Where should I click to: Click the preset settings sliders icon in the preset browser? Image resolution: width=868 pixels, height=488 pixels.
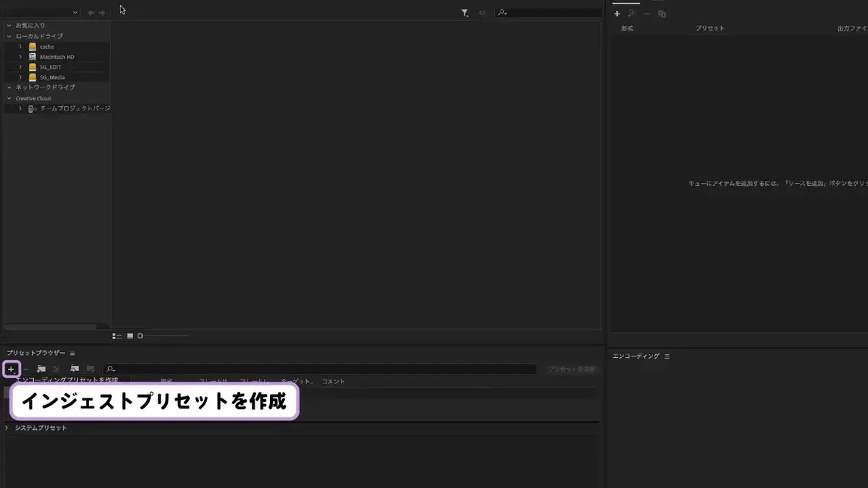[56, 369]
